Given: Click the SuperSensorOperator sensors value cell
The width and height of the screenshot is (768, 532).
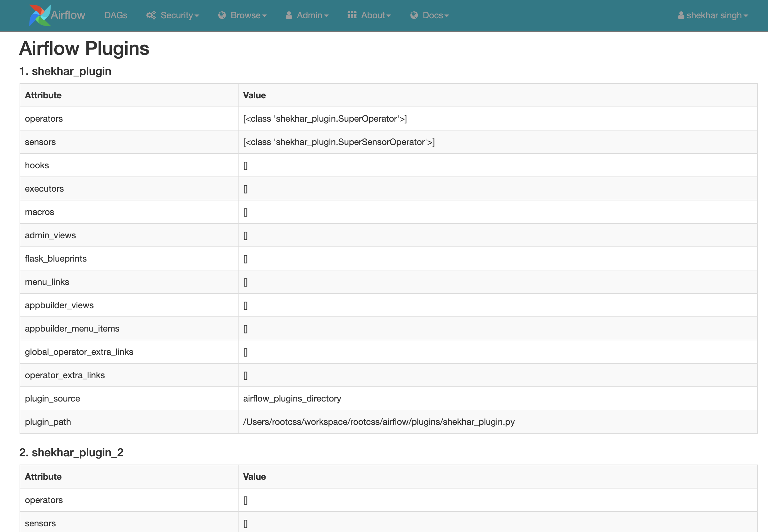Looking at the screenshot, I should coord(339,142).
